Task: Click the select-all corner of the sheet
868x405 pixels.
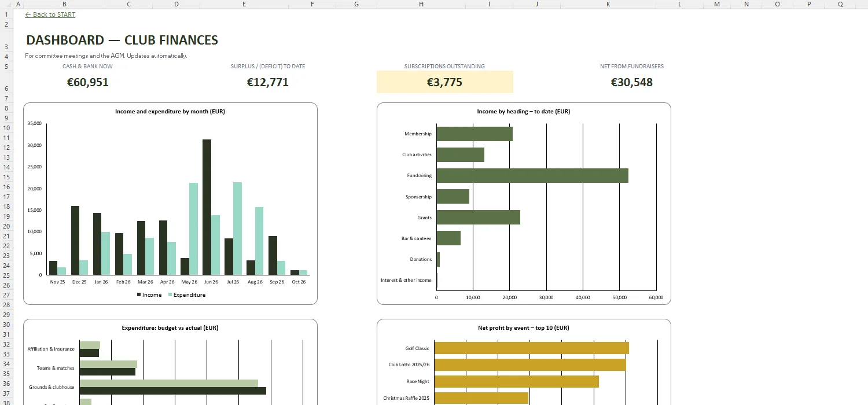Action: [6, 4]
